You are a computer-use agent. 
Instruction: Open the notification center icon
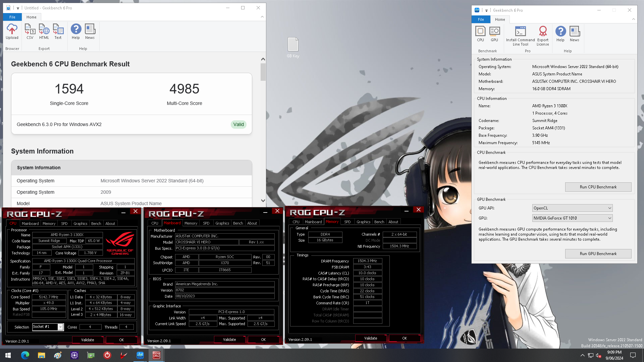tap(633, 355)
